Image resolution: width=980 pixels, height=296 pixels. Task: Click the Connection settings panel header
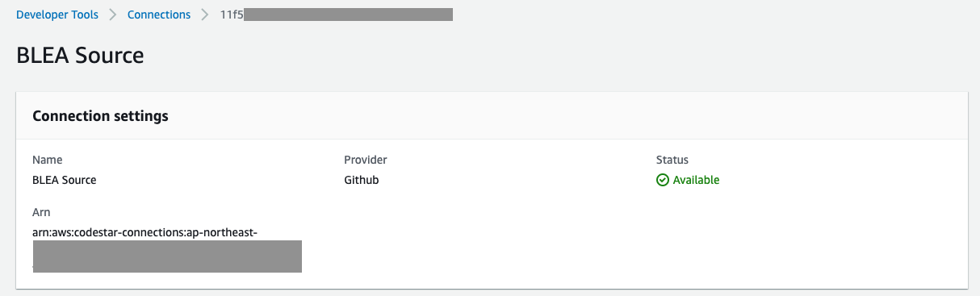(492, 116)
